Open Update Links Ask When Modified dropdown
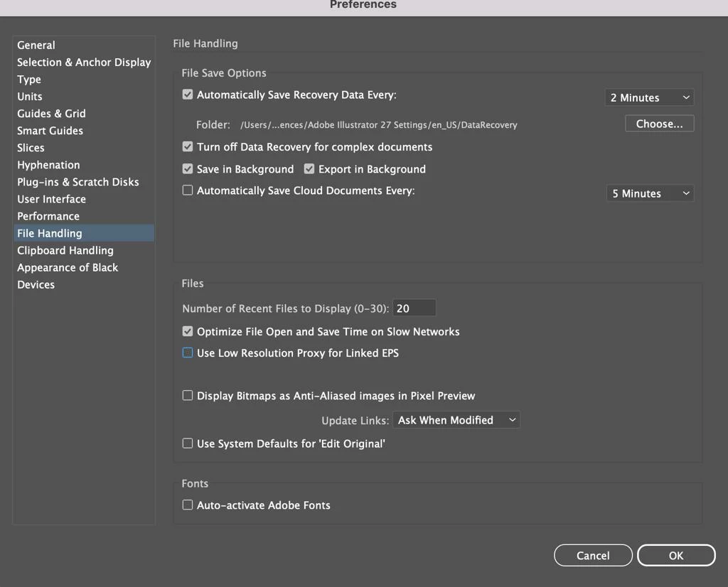 [456, 420]
